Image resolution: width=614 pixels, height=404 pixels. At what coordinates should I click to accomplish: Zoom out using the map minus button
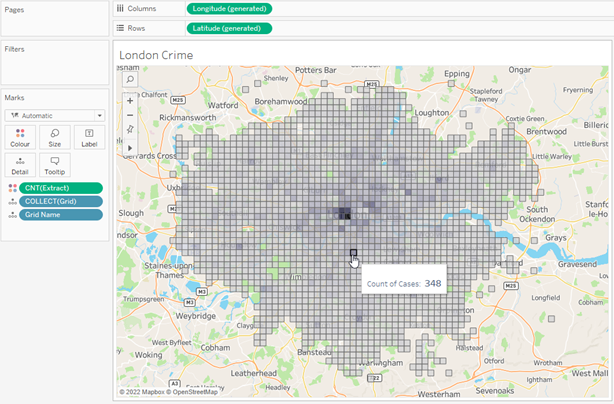130,115
